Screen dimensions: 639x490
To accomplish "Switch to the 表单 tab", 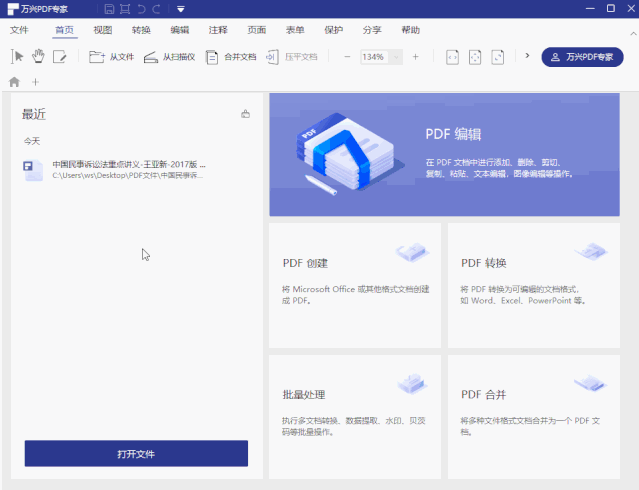I will (295, 30).
